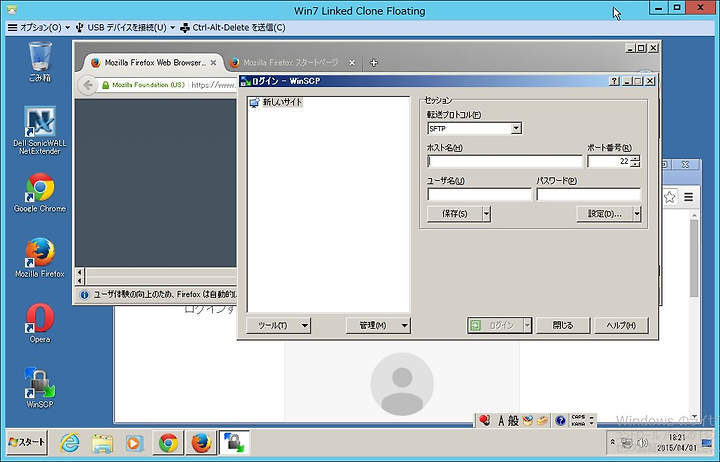Viewport: 720px width, 462px height.
Task: Click the volume speaker tray icon
Action: (642, 443)
